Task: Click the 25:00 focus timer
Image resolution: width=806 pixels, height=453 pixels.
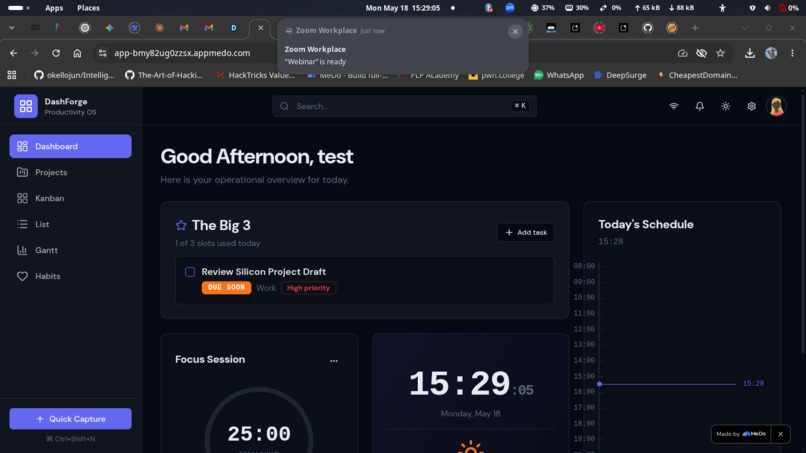Action: [x=259, y=434]
